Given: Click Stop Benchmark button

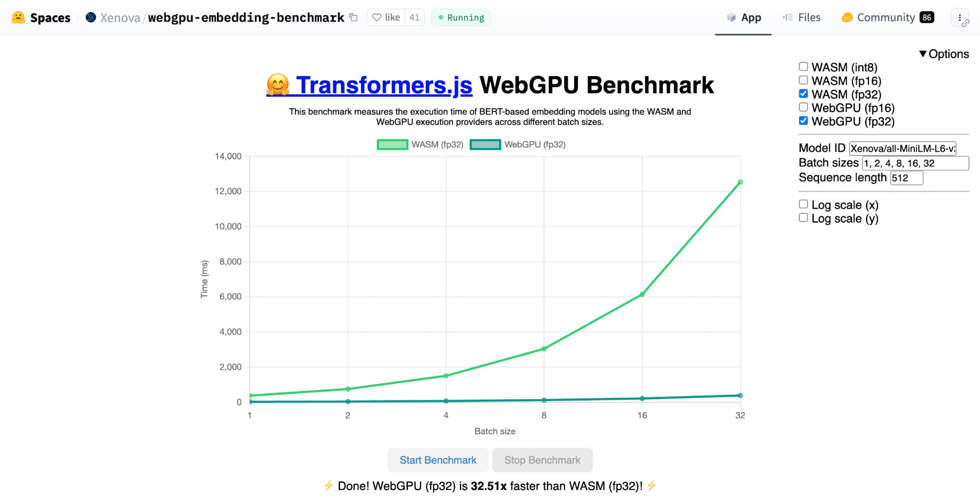Looking at the screenshot, I should [x=543, y=460].
